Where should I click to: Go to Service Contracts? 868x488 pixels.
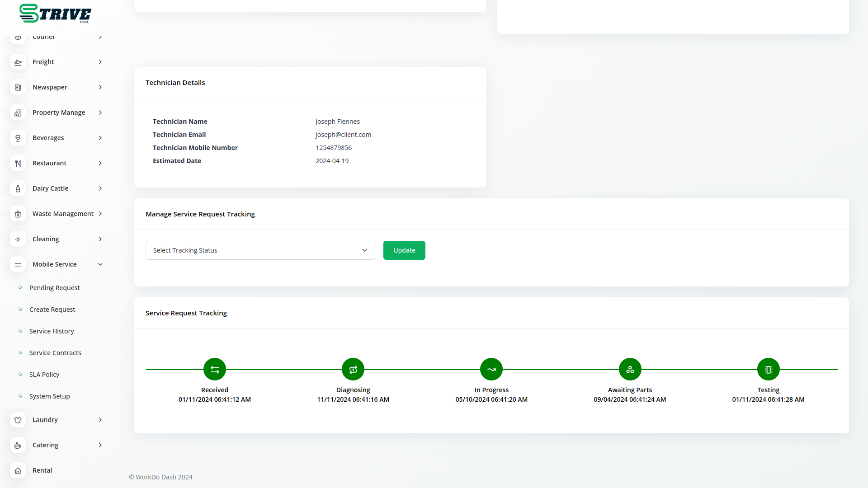click(x=55, y=353)
